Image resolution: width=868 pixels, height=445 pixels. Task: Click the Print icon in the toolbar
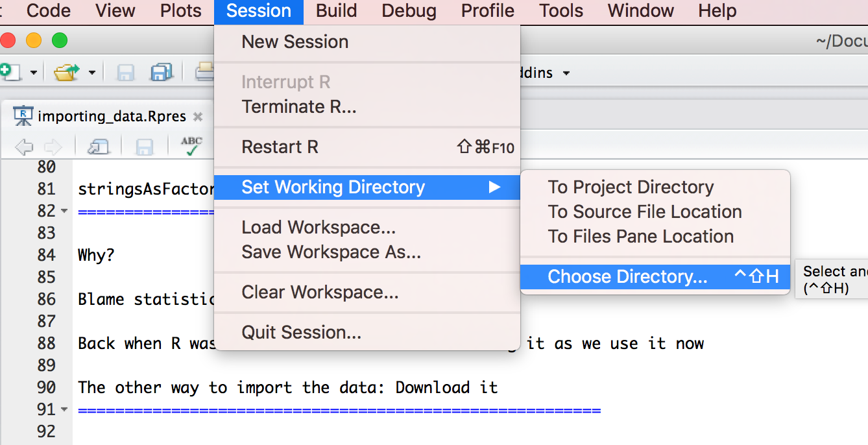point(205,72)
